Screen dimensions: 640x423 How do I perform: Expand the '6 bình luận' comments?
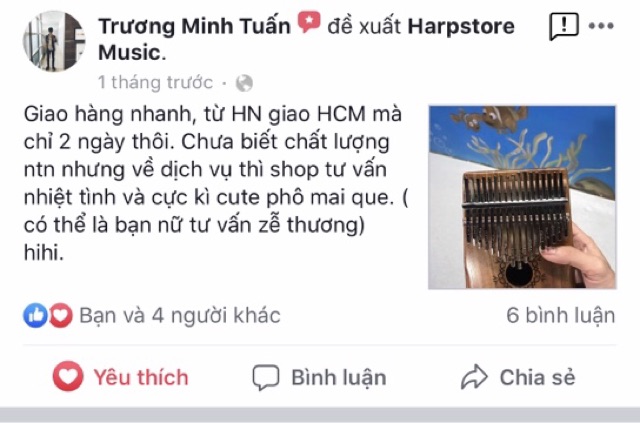pyautogui.click(x=560, y=315)
